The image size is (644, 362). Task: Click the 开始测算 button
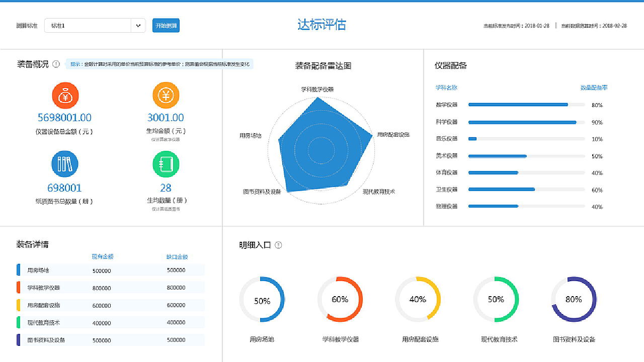(166, 26)
